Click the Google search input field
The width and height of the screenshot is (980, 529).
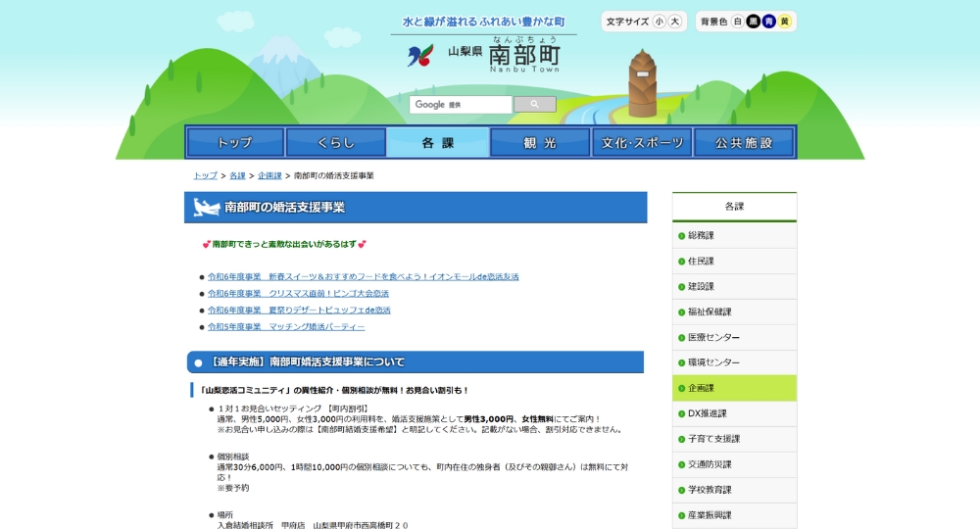pos(461,104)
